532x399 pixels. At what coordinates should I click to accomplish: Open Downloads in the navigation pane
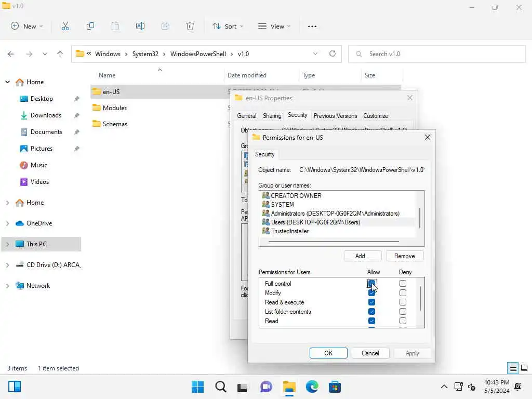click(46, 115)
